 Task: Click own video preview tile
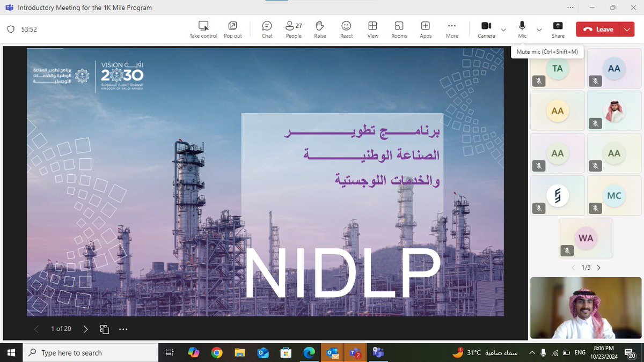click(x=586, y=308)
